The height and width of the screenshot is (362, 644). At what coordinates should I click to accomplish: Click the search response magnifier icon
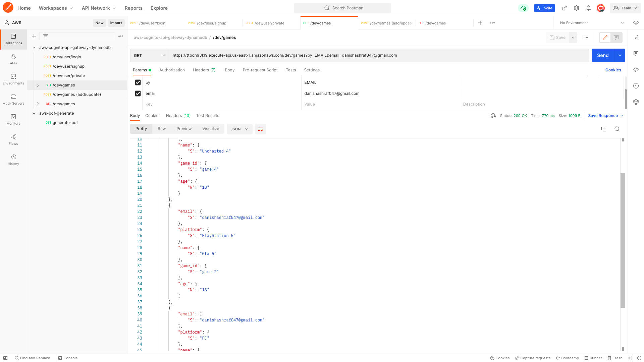coord(617,129)
